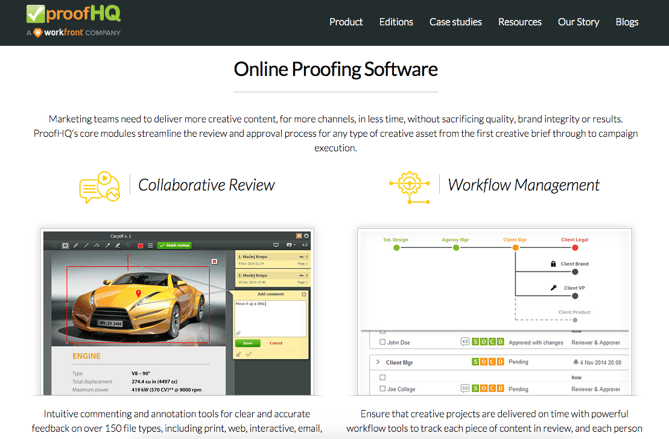
Task: Close the Add comment box with its round icon
Action: click(304, 294)
